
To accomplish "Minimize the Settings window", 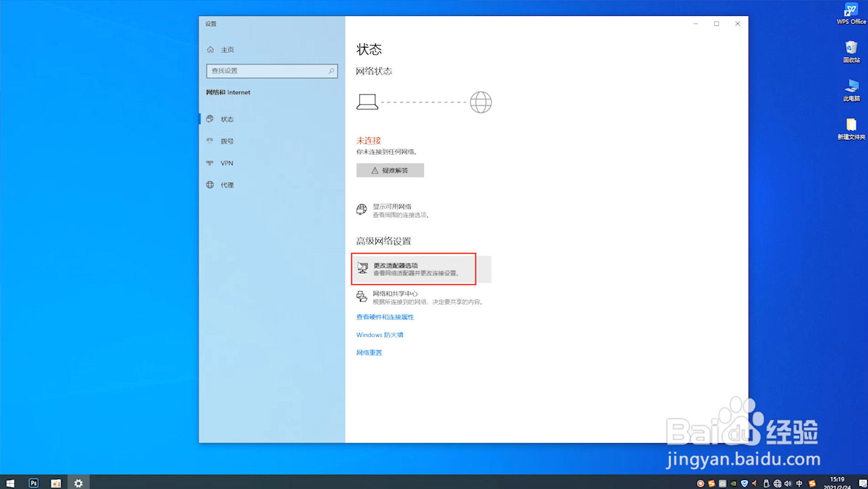I will pyautogui.click(x=695, y=24).
